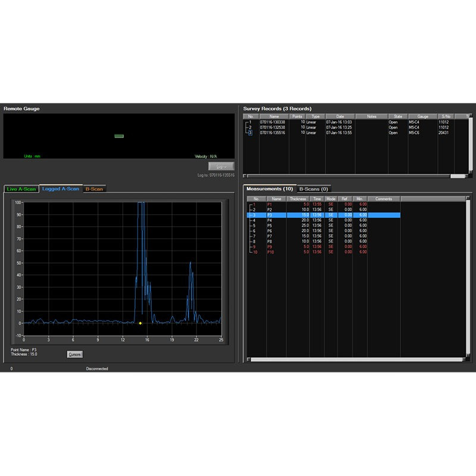
Task: Click the Comments column header in Measurements
Action: (384, 199)
